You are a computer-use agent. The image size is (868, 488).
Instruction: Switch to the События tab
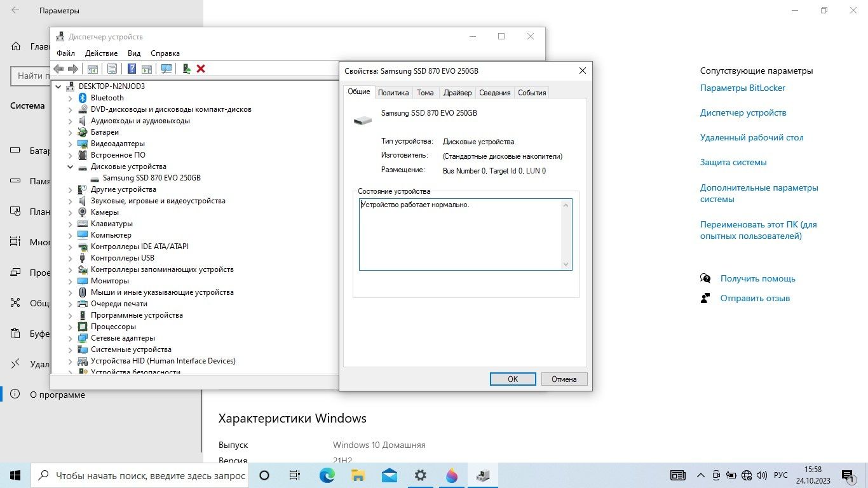(532, 93)
